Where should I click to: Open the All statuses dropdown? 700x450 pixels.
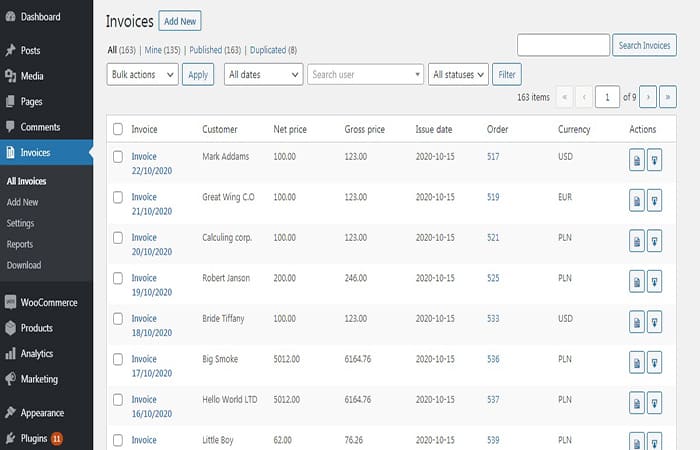[x=458, y=74]
